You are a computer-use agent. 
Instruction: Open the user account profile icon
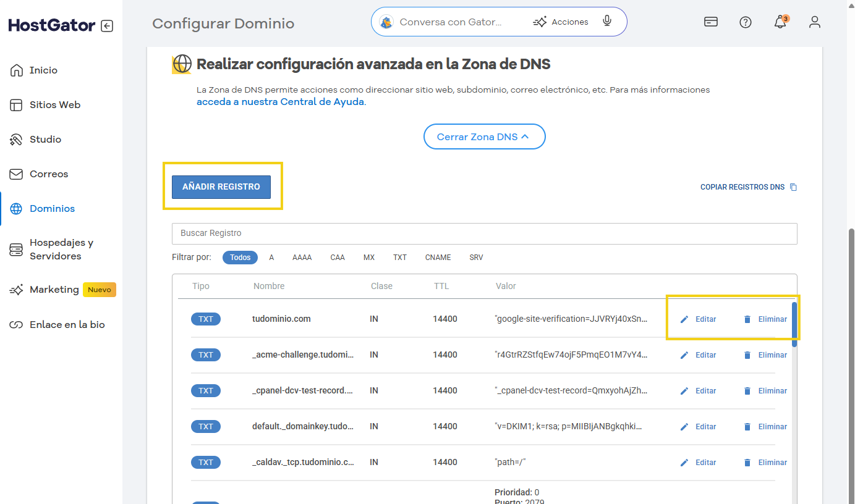814,22
